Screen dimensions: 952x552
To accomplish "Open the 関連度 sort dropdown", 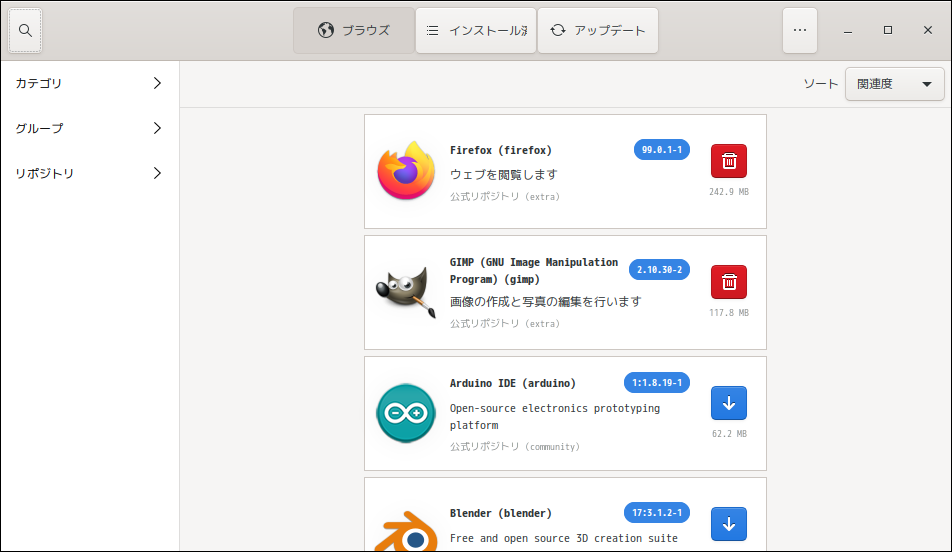I will [894, 84].
